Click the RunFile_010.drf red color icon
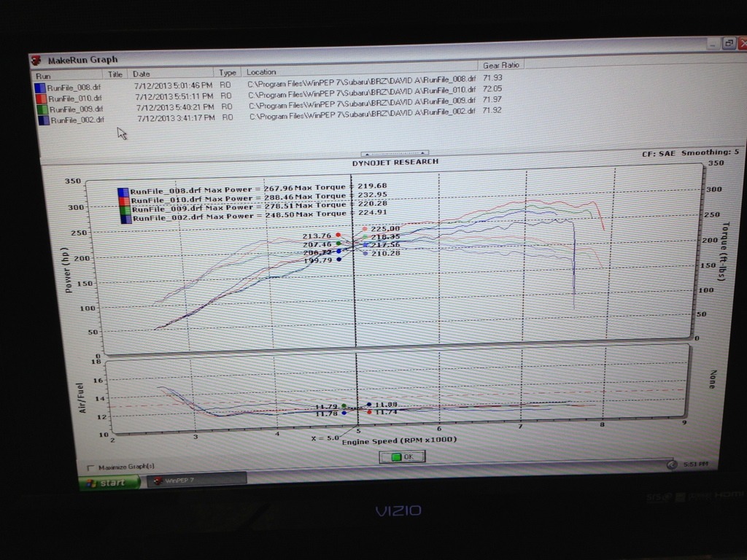 (41, 98)
